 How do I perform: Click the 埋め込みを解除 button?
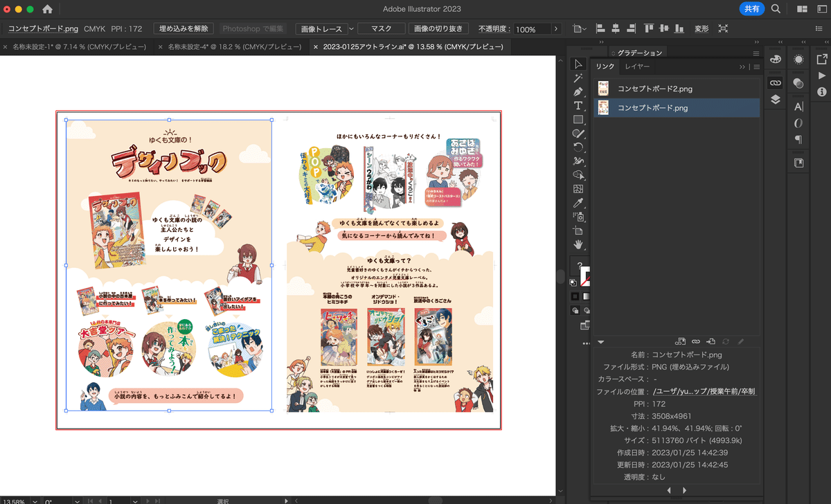tap(184, 29)
